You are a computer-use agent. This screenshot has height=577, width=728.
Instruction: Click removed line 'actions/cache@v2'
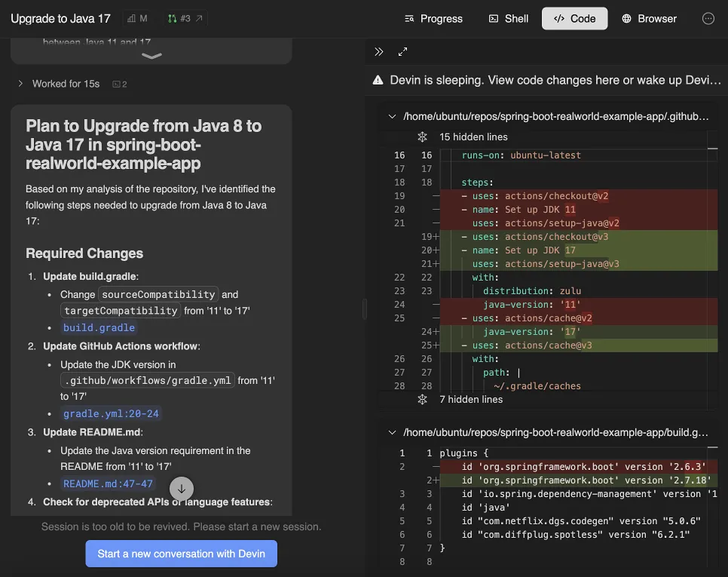tap(579, 318)
